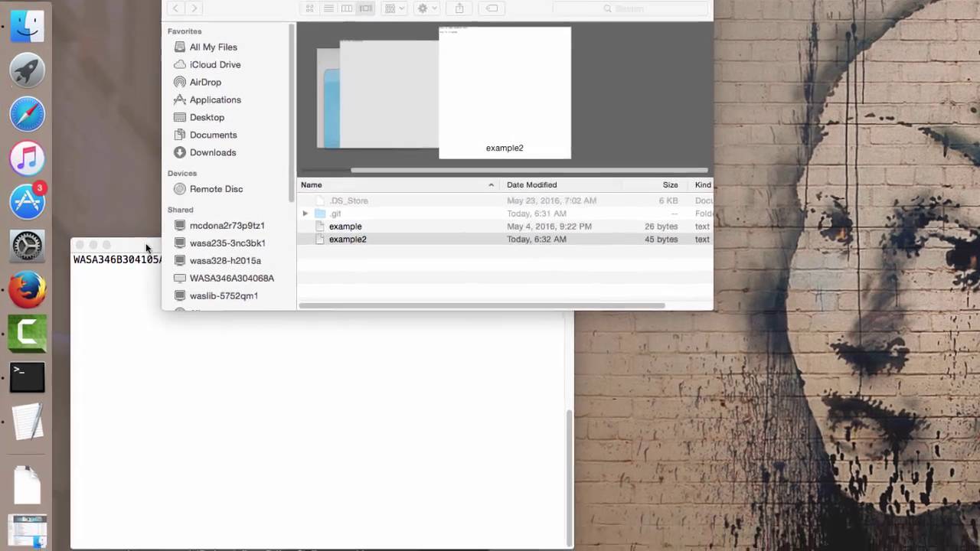This screenshot has height=551, width=980.
Task: Click the Share toolbar button
Action: 459,8
